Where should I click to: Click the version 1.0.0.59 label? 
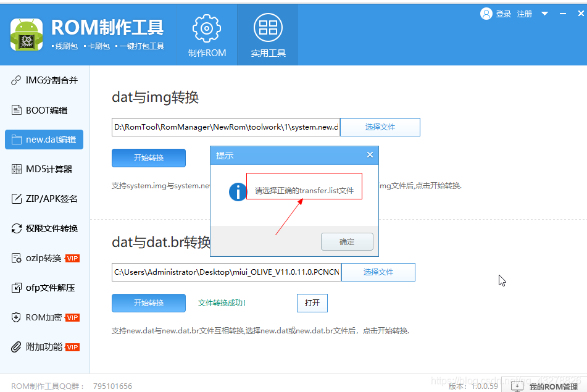[x=473, y=386]
